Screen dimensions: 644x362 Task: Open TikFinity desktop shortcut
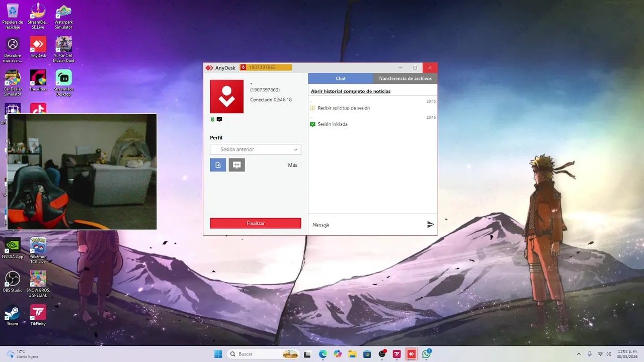[x=38, y=315]
